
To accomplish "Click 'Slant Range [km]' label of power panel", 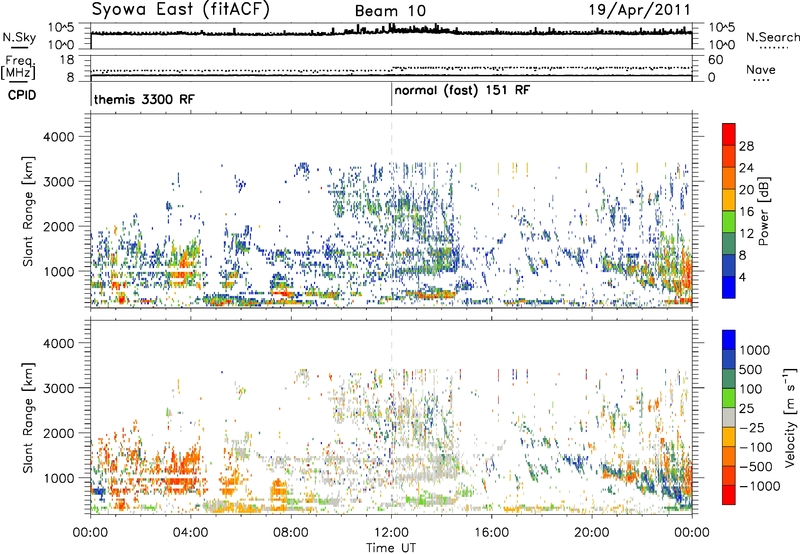I will click(x=28, y=211).
